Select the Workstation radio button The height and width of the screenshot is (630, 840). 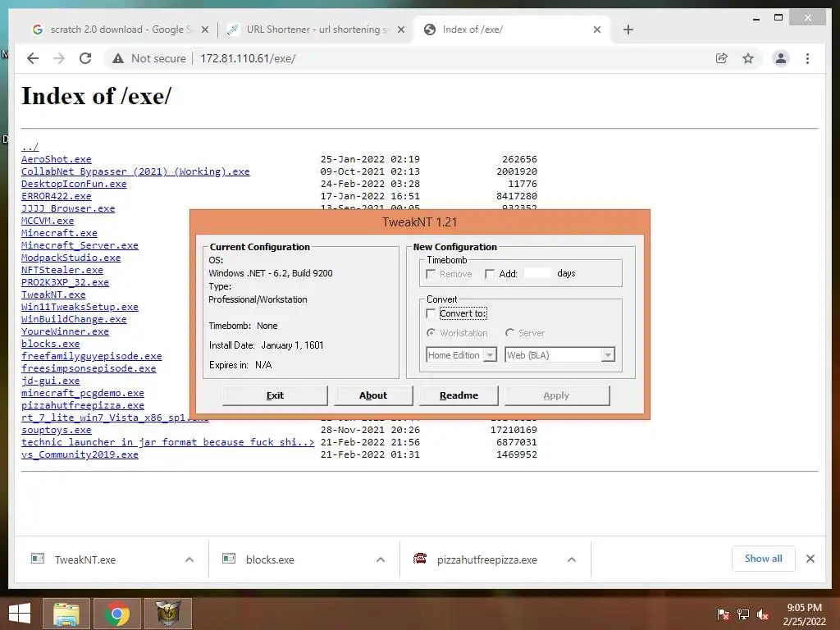tap(431, 333)
